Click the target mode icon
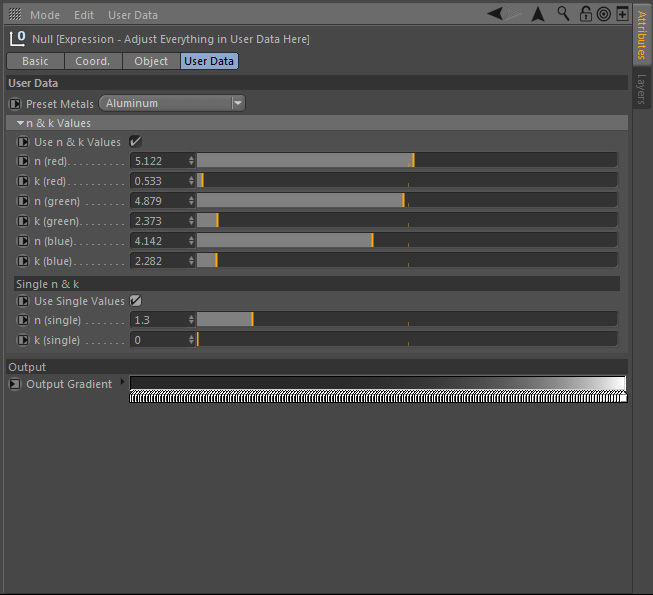The height and width of the screenshot is (595, 653). (603, 14)
